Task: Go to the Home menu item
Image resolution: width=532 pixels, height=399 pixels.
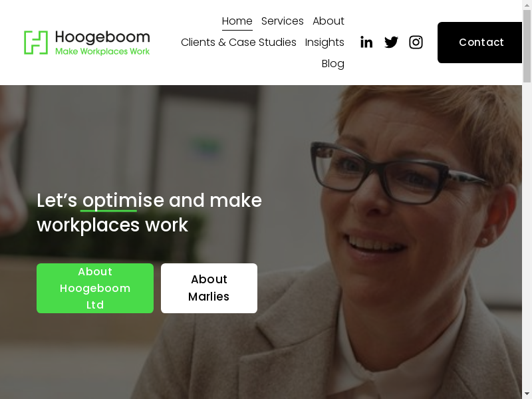Action: 237,21
